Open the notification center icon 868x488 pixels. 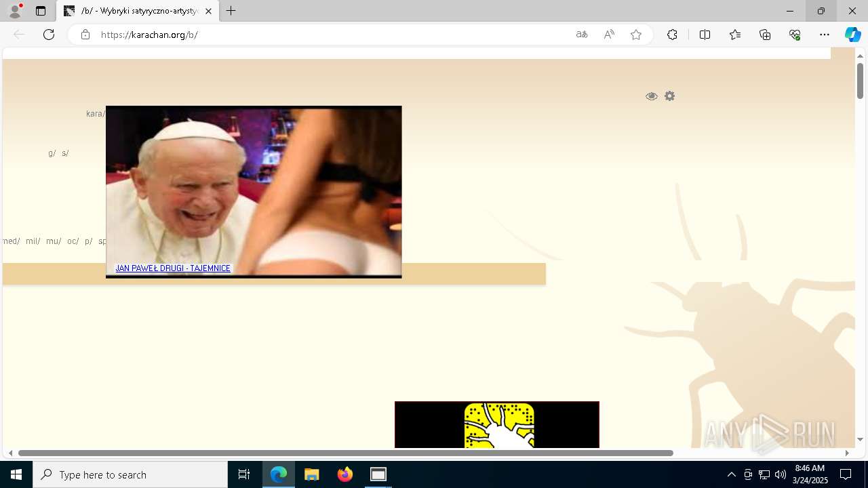846,474
